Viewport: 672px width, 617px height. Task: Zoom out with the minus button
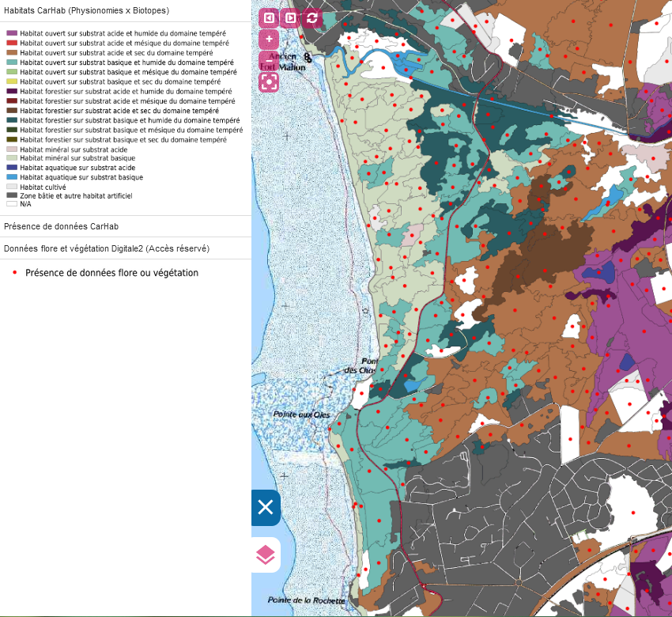(270, 60)
